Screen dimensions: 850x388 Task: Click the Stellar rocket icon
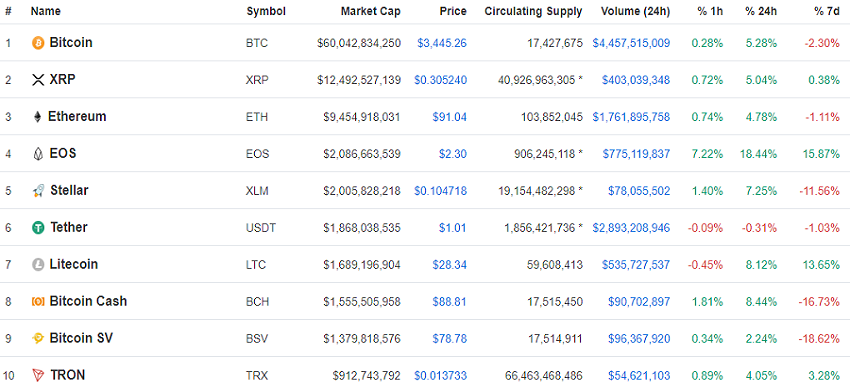[x=38, y=191]
